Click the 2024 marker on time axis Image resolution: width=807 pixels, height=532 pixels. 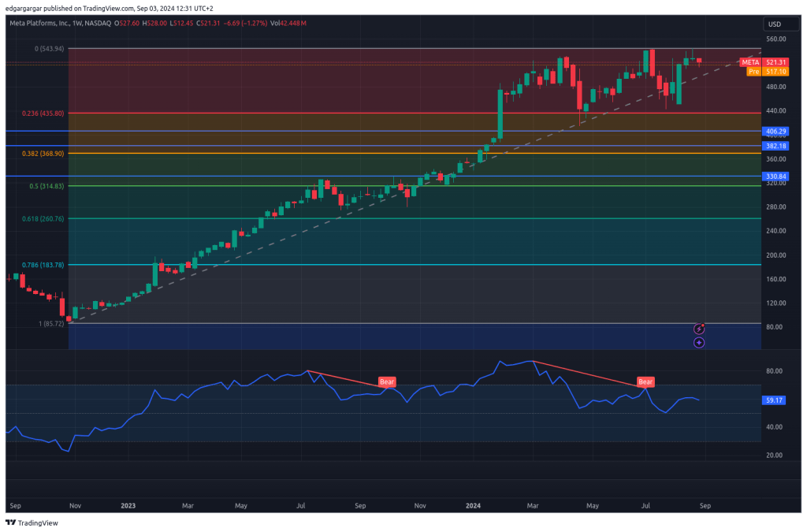tap(474, 505)
